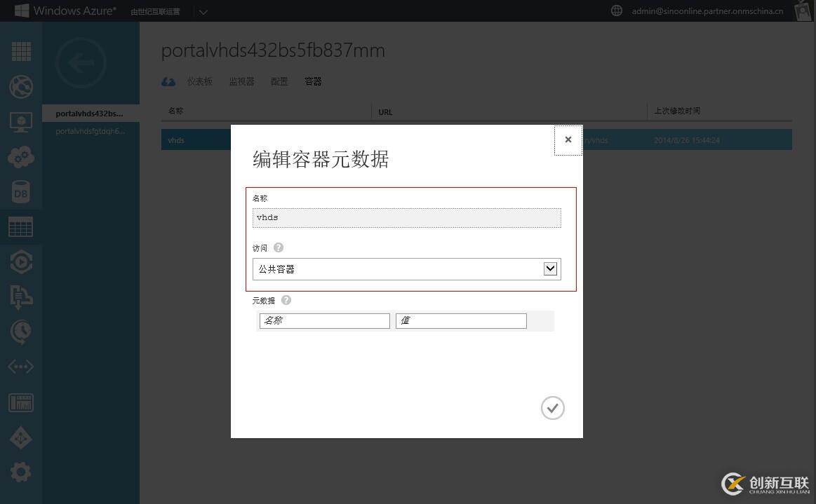Open the building import icon in sidebar
Image resolution: width=816 pixels, height=504 pixels.
(21, 297)
